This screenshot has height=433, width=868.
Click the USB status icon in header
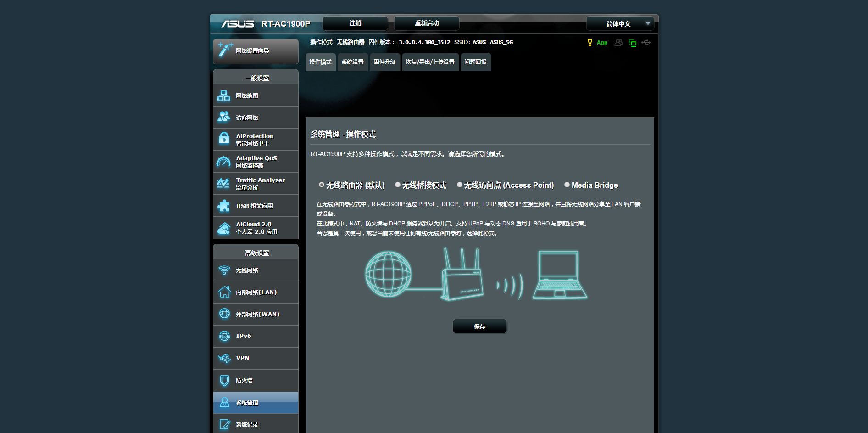(x=646, y=43)
